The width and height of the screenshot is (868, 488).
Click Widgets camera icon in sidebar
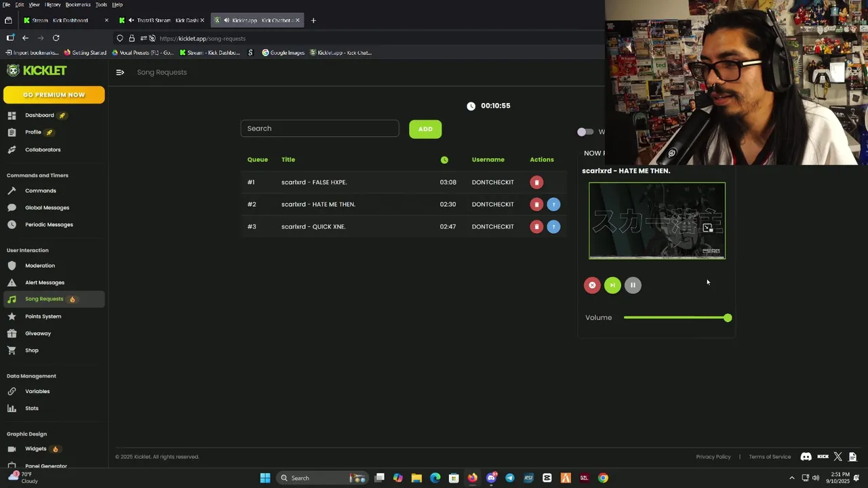pos(12,449)
